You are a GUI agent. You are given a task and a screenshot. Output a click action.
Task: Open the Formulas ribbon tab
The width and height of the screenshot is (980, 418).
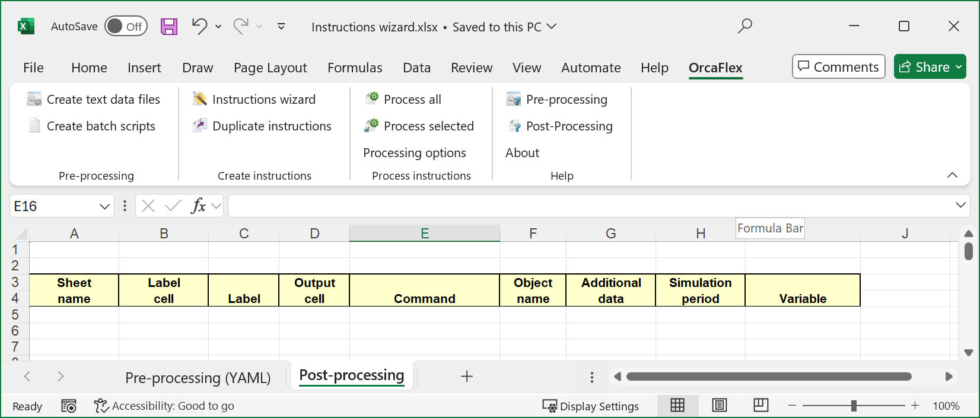click(355, 68)
